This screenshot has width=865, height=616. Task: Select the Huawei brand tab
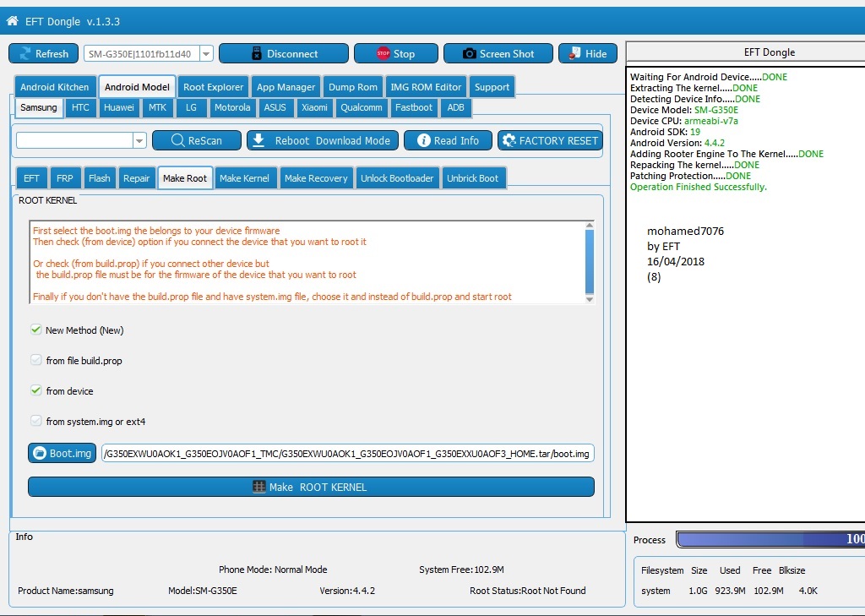pyautogui.click(x=119, y=107)
